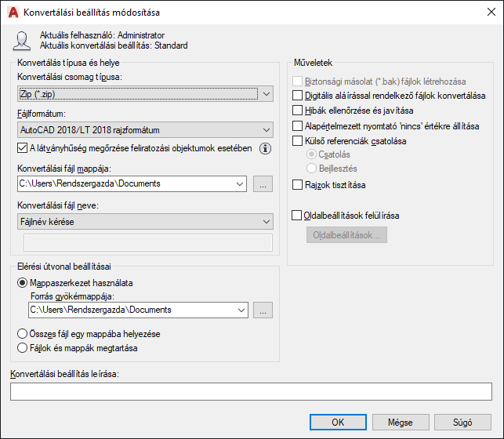This screenshot has width=504, height=439.
Task: Check Hibák ellenőrzése és javítása
Action: pos(297,111)
